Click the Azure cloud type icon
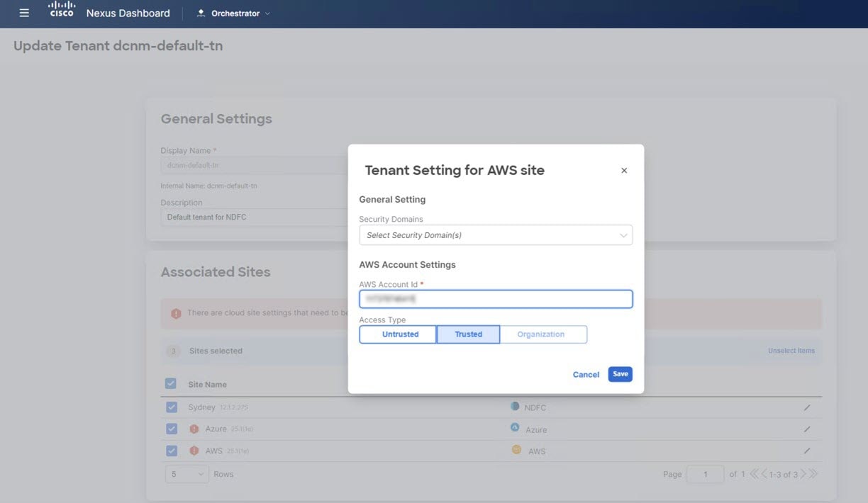 click(x=515, y=428)
